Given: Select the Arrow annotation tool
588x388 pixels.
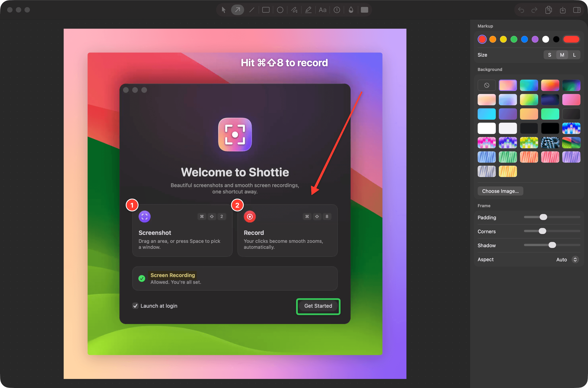Looking at the screenshot, I should pos(238,10).
